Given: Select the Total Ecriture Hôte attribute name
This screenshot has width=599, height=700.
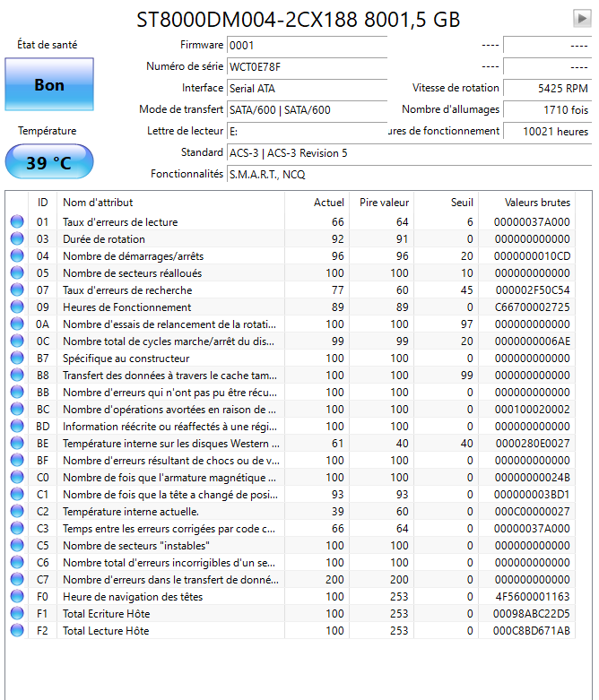Looking at the screenshot, I should [x=107, y=614].
